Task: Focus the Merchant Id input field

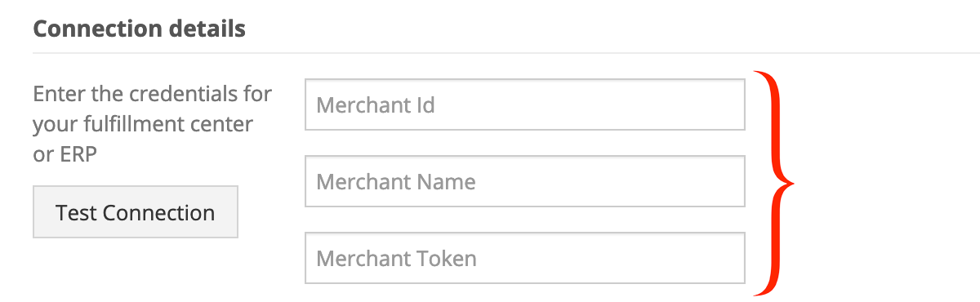Action: click(525, 104)
